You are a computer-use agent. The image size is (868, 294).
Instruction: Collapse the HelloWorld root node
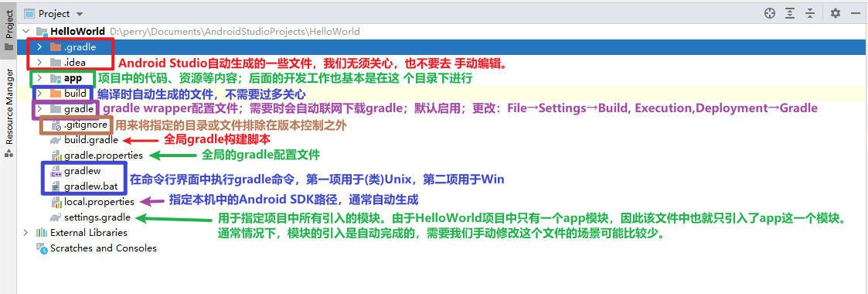pos(26,32)
